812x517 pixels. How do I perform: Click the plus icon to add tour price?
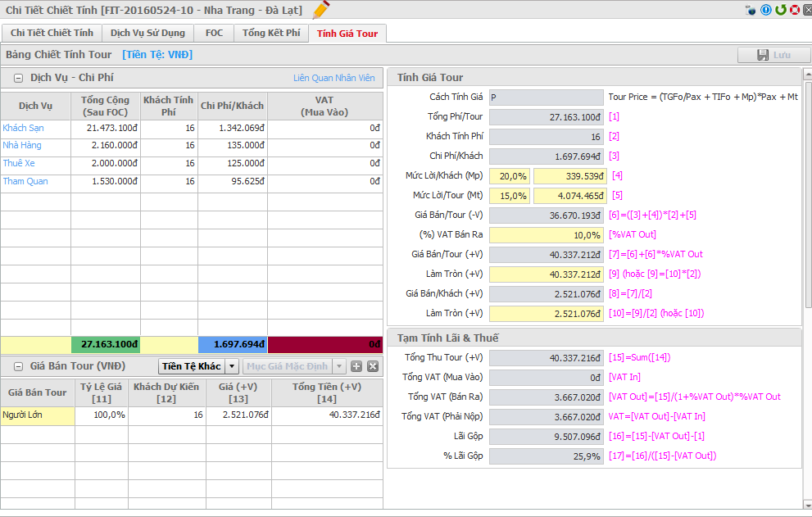pyautogui.click(x=356, y=366)
